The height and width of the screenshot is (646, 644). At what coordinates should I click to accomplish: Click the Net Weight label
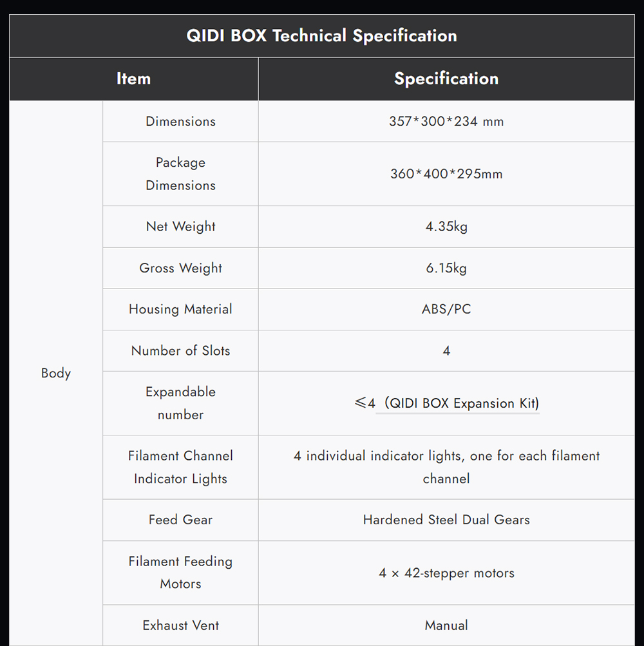(180, 227)
